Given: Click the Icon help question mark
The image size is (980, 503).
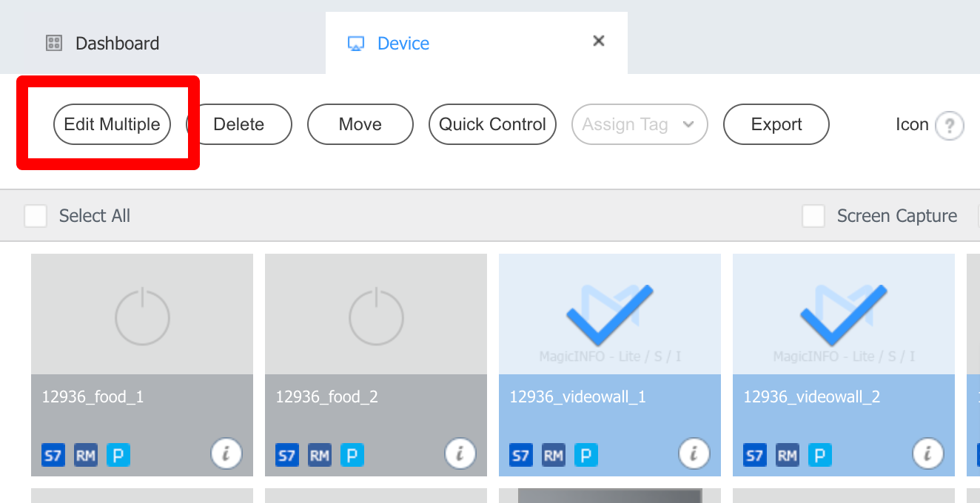Looking at the screenshot, I should click(x=950, y=126).
